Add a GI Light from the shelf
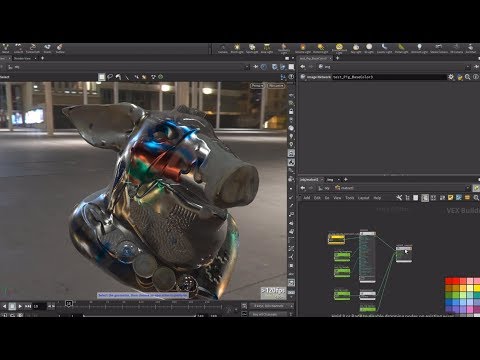The width and height of the screenshot is (480, 360). 369,49
